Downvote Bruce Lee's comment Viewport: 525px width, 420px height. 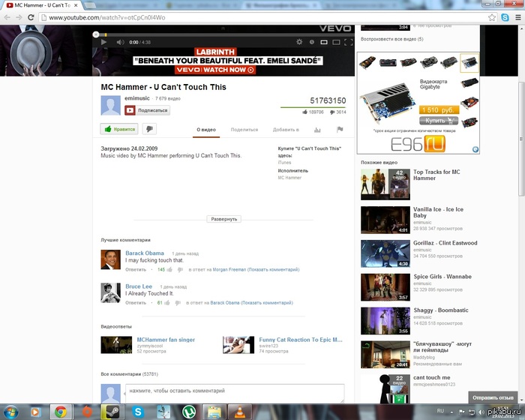point(179,303)
